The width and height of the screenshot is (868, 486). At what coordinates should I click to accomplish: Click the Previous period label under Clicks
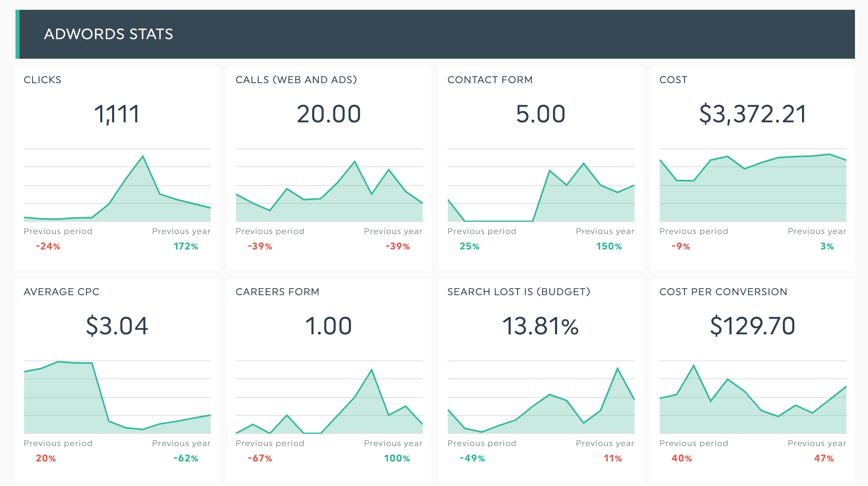pyautogui.click(x=58, y=232)
